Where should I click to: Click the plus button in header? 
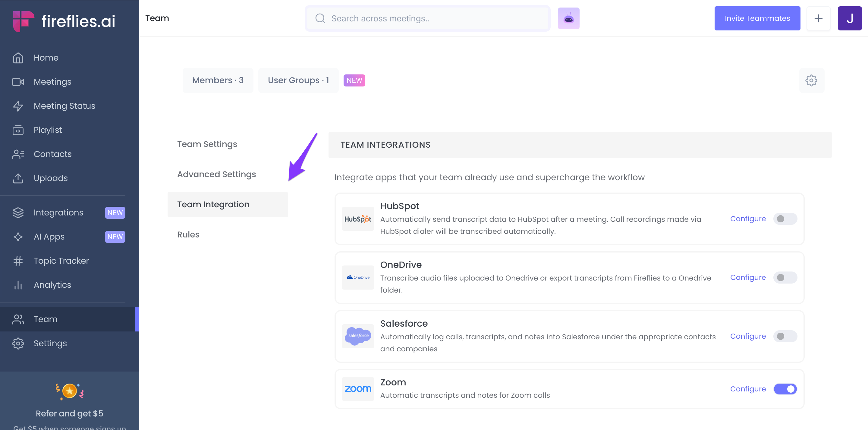pos(818,18)
